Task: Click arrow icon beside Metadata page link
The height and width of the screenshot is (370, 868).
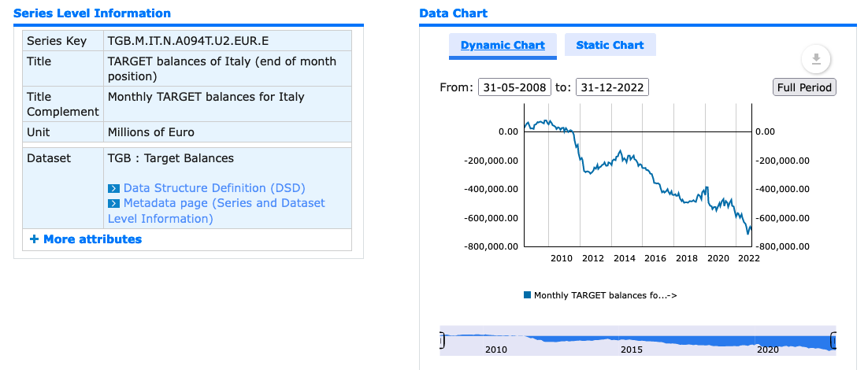Action: click(113, 204)
